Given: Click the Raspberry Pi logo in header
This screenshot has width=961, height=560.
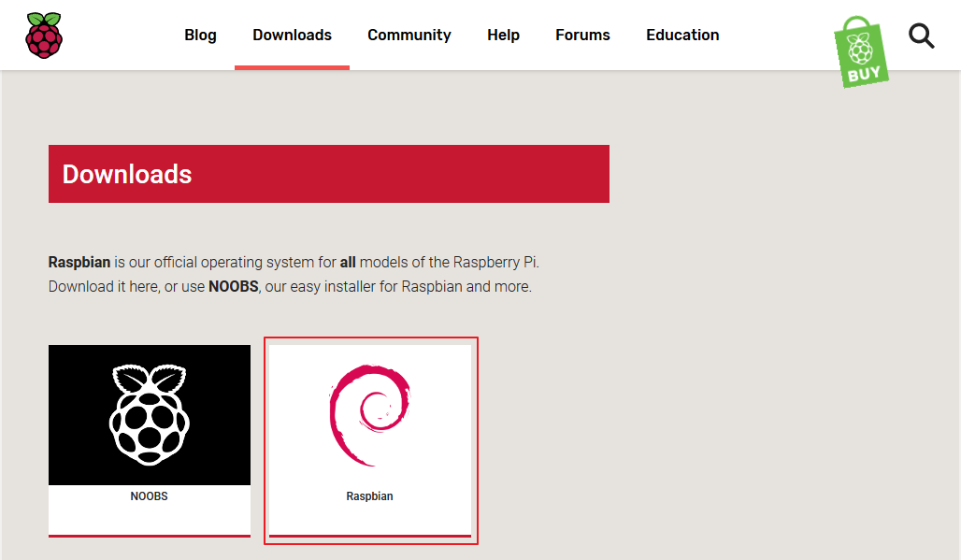Looking at the screenshot, I should pyautogui.click(x=44, y=36).
